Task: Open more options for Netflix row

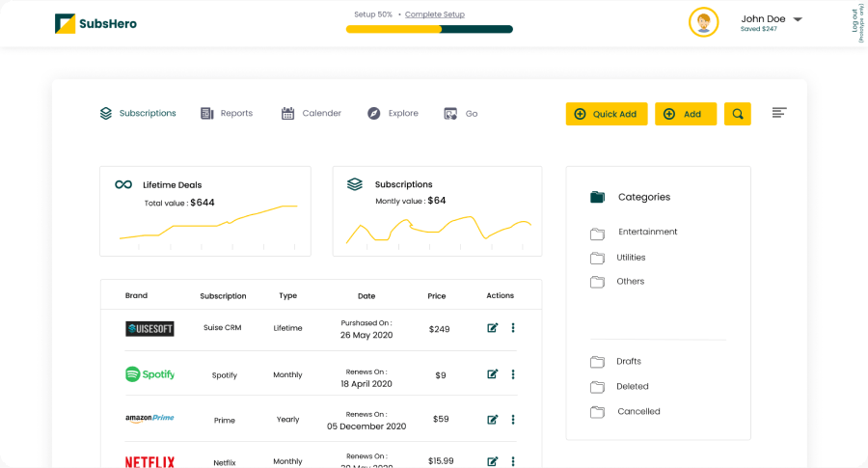Action: click(x=513, y=461)
